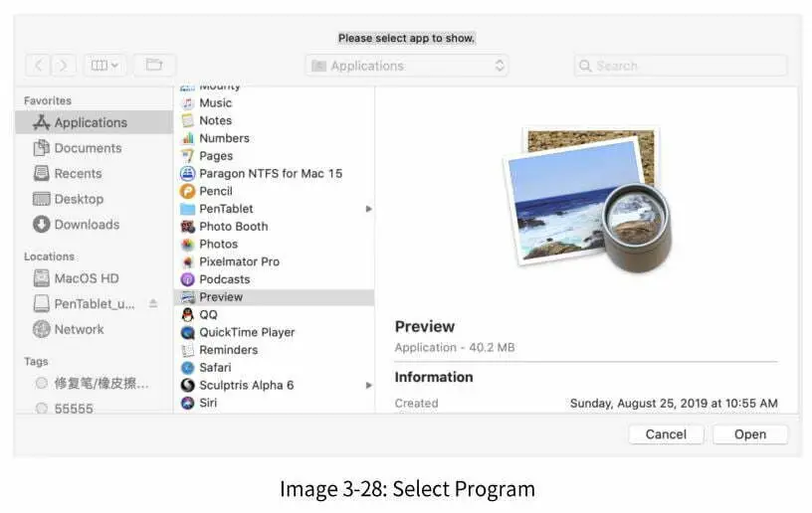Click the Desktop sidebar icon
The width and height of the screenshot is (812, 513).
pyautogui.click(x=42, y=199)
